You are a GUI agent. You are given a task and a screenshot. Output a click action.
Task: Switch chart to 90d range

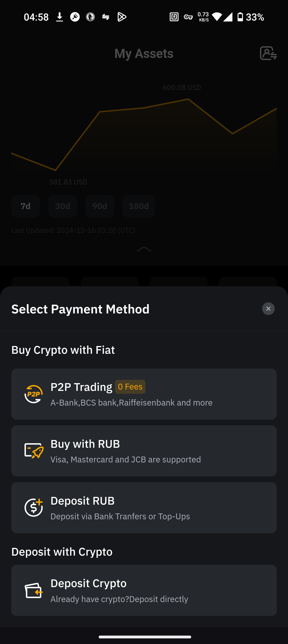tap(100, 206)
